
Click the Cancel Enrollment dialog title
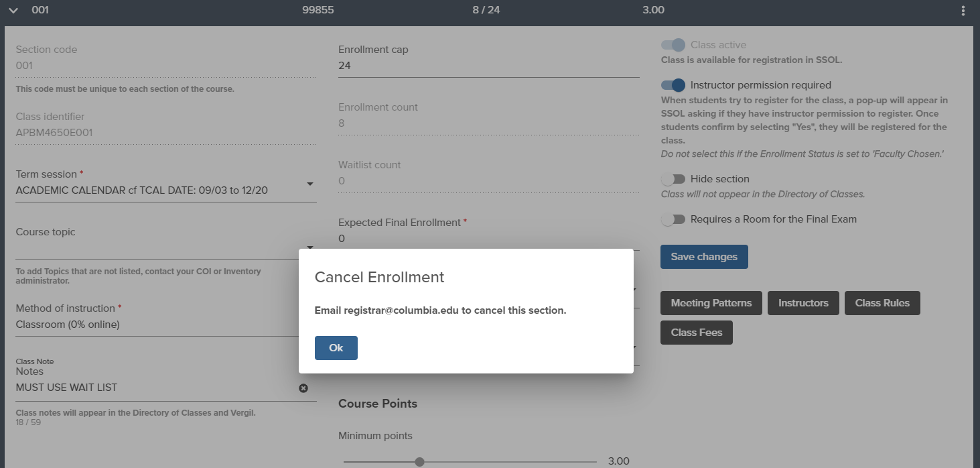(379, 277)
